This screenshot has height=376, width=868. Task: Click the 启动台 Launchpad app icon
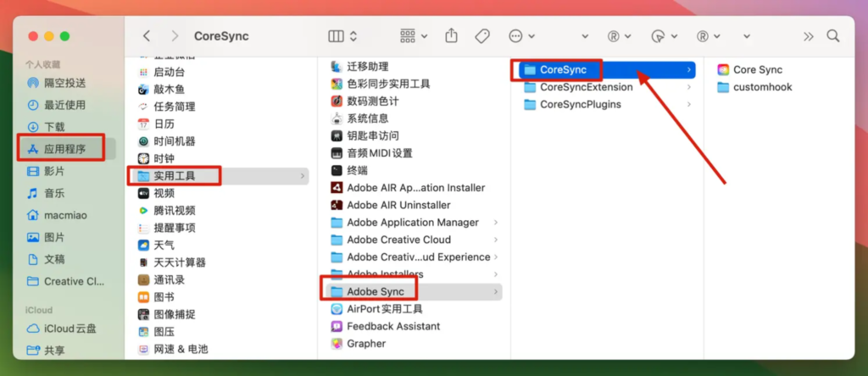143,72
